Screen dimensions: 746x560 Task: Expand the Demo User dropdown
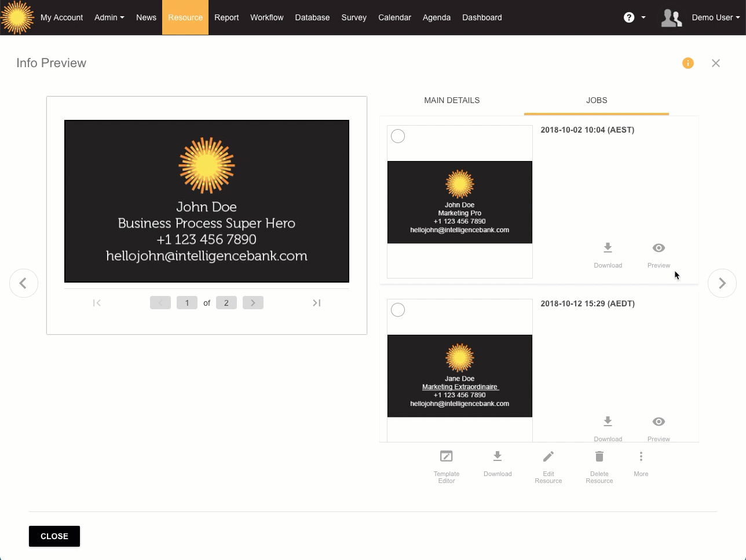pyautogui.click(x=716, y=17)
